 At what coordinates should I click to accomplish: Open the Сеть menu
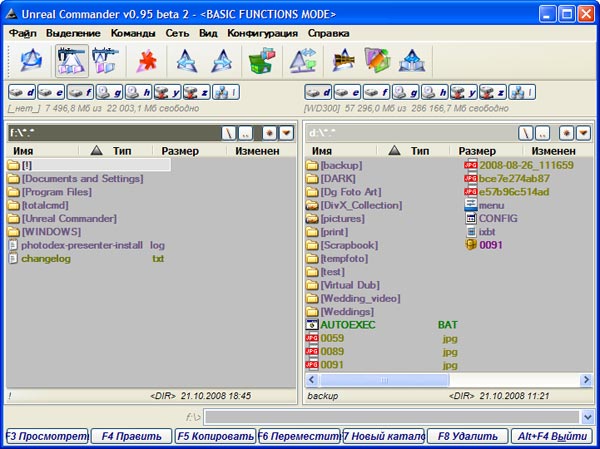(178, 33)
